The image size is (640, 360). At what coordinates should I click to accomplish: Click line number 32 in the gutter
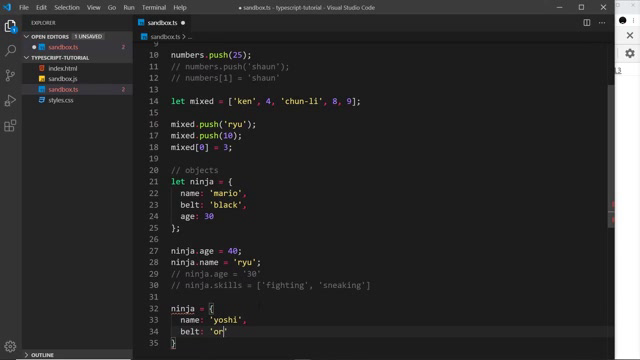tap(153, 309)
